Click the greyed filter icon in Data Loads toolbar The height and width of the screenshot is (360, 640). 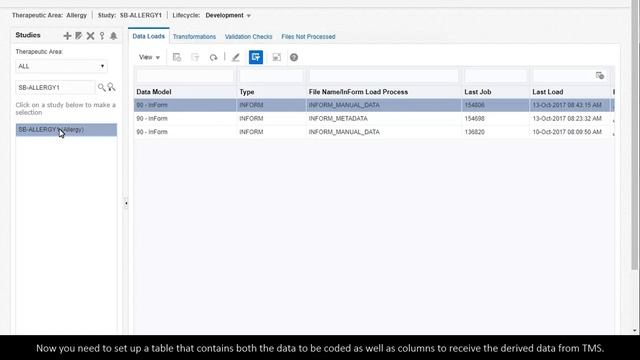coord(195,57)
